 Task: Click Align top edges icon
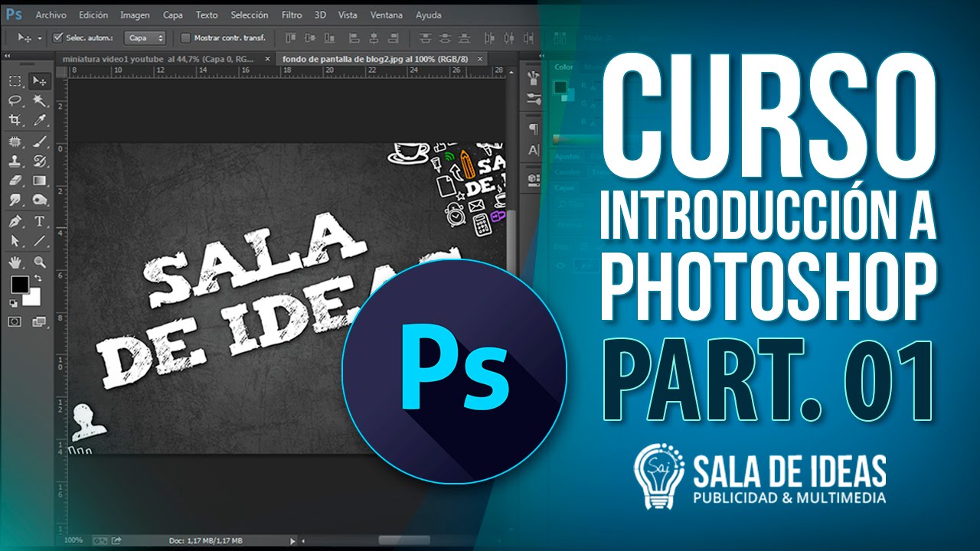[290, 37]
